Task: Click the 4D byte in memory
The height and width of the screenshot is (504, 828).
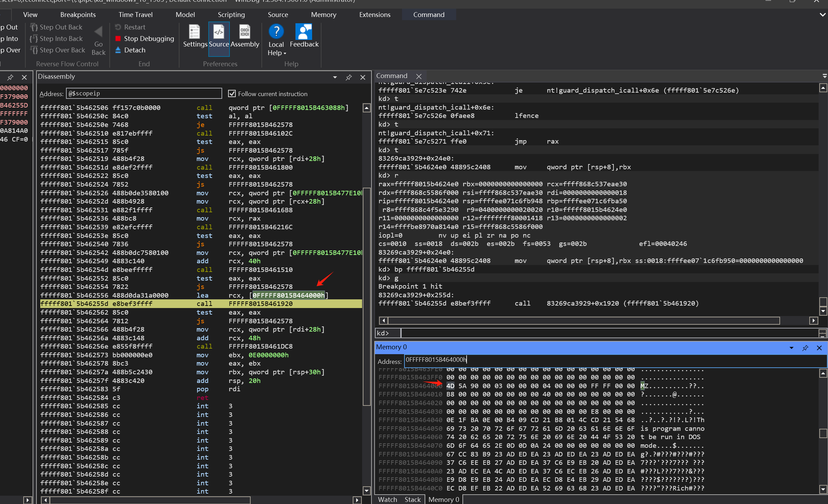Action: (450, 386)
